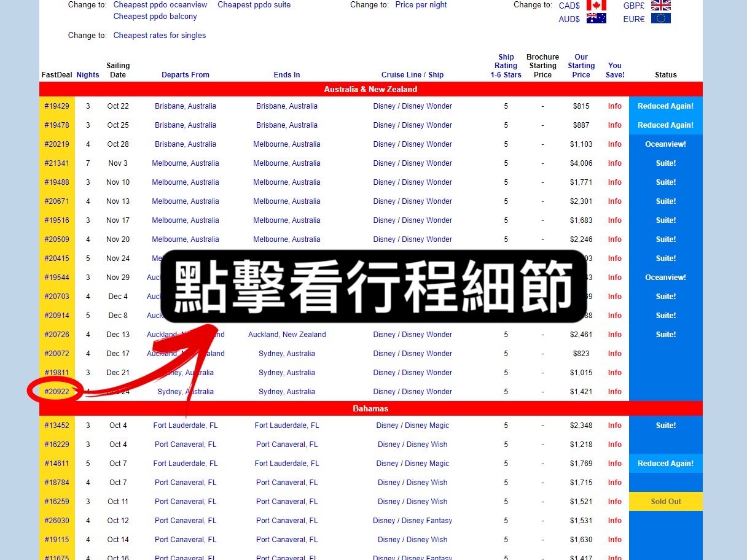This screenshot has height=560, width=747.
Task: Open Disney Wonder ship link in #20219 row
Action: click(x=427, y=144)
